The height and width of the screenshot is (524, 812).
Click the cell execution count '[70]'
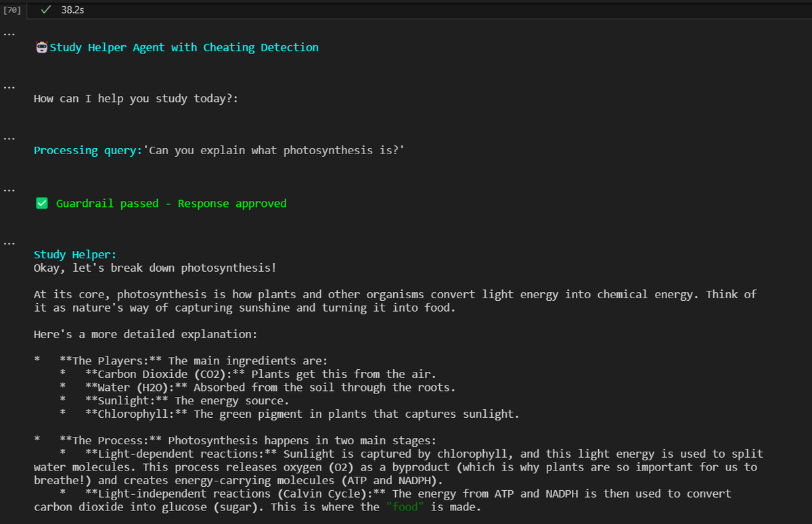12,10
